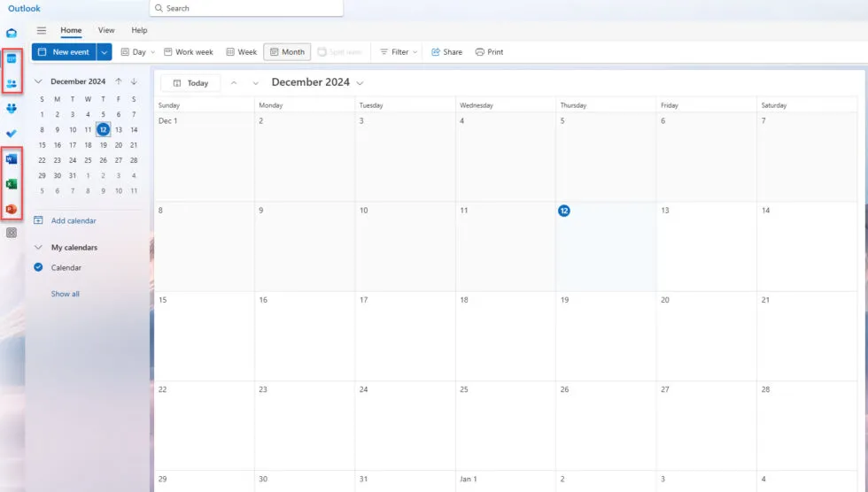Open the To Do checkmark icon
Viewport: 868px width, 492px height.
[x=11, y=134]
